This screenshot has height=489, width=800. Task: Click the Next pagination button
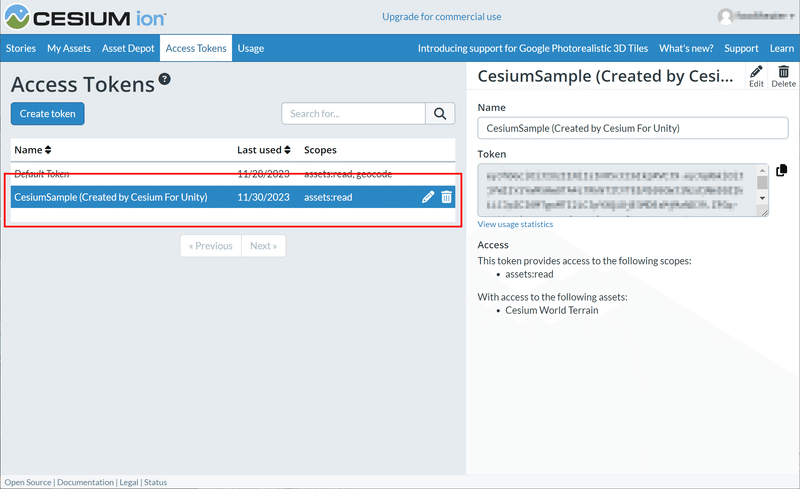264,246
